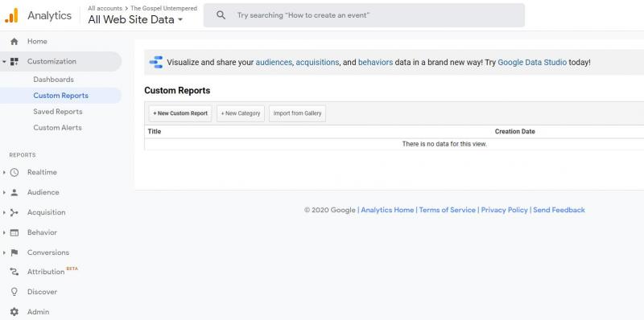Click the Import from Gallery button
The width and height of the screenshot is (644, 320).
click(x=297, y=113)
